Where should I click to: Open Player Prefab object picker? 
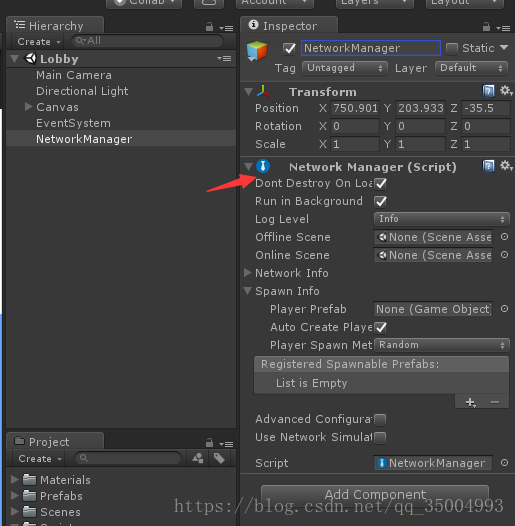coord(504,309)
